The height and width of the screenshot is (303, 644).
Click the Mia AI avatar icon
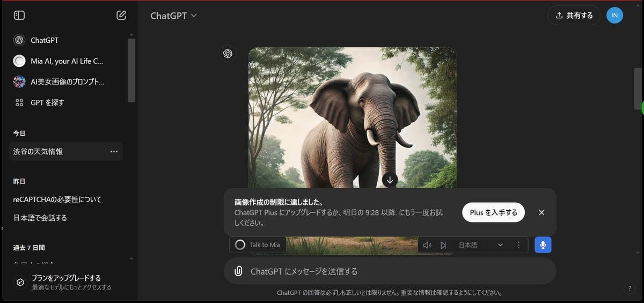click(x=19, y=61)
